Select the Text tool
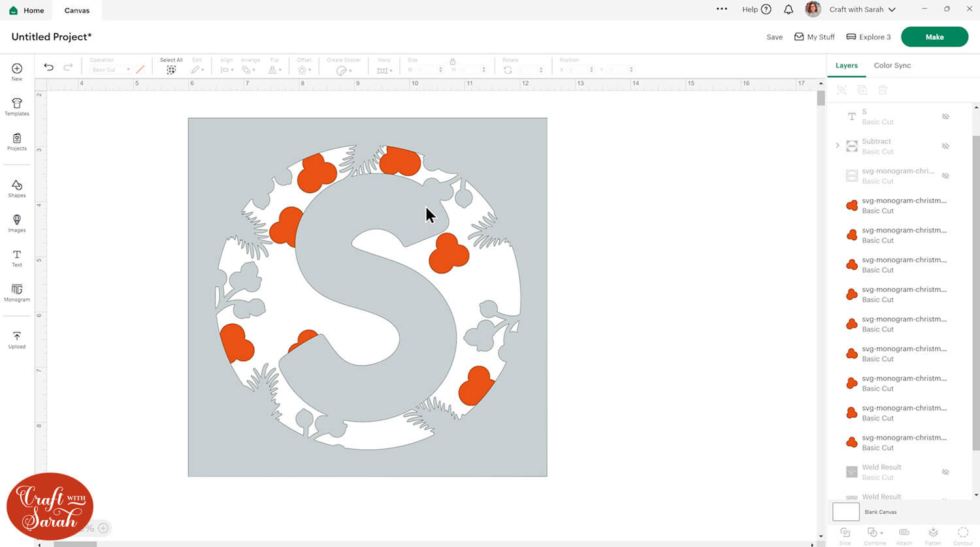The image size is (980, 547). 17,258
